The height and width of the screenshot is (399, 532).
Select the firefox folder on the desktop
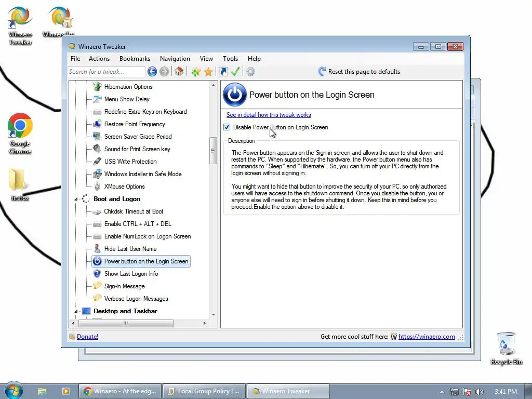(x=20, y=185)
